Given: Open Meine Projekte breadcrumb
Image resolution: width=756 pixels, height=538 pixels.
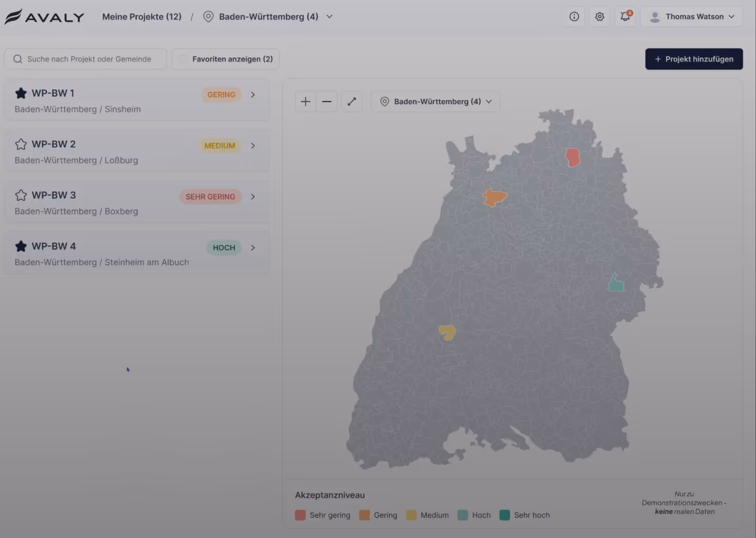Looking at the screenshot, I should coord(142,16).
